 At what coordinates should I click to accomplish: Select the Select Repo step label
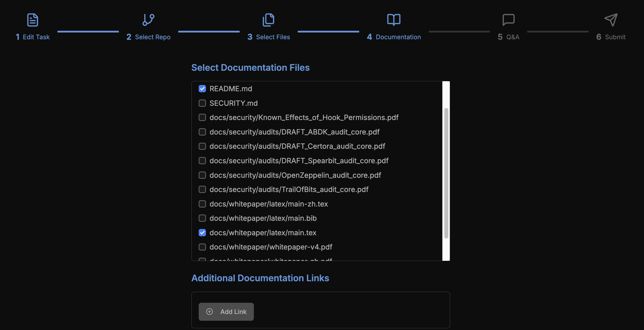[x=153, y=37]
